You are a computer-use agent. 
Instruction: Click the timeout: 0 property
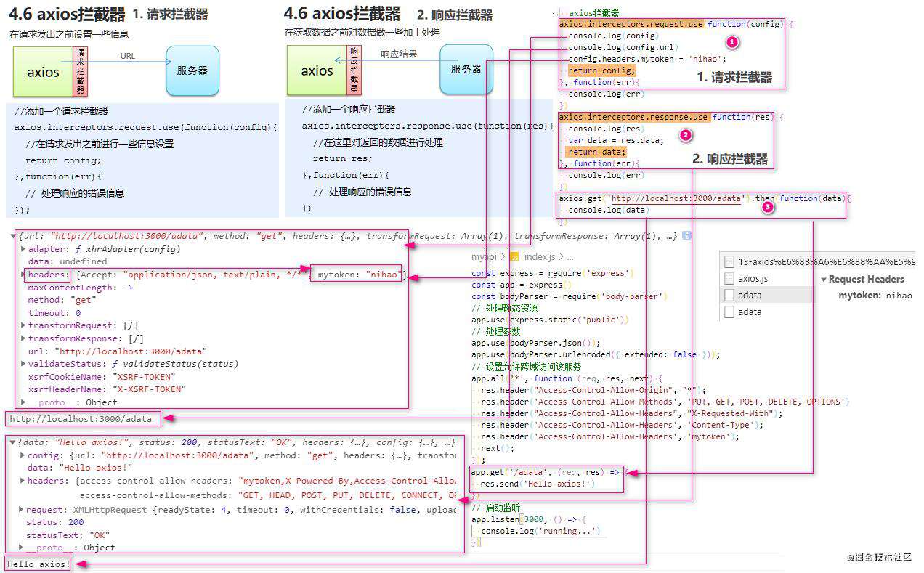tap(54, 313)
